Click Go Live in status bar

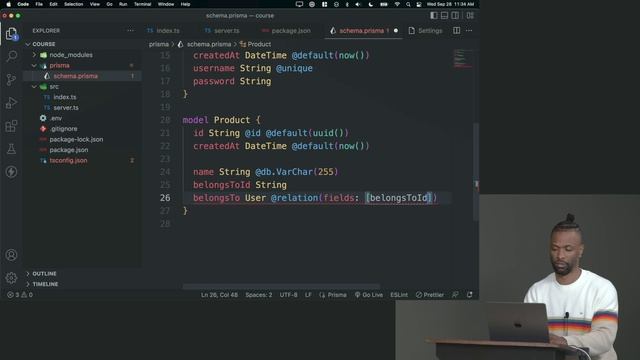pyautogui.click(x=369, y=295)
